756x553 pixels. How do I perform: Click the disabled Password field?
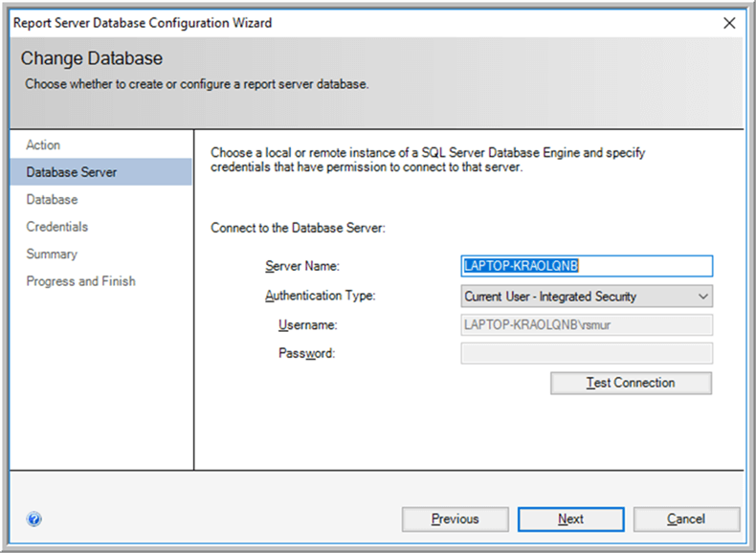[587, 353]
